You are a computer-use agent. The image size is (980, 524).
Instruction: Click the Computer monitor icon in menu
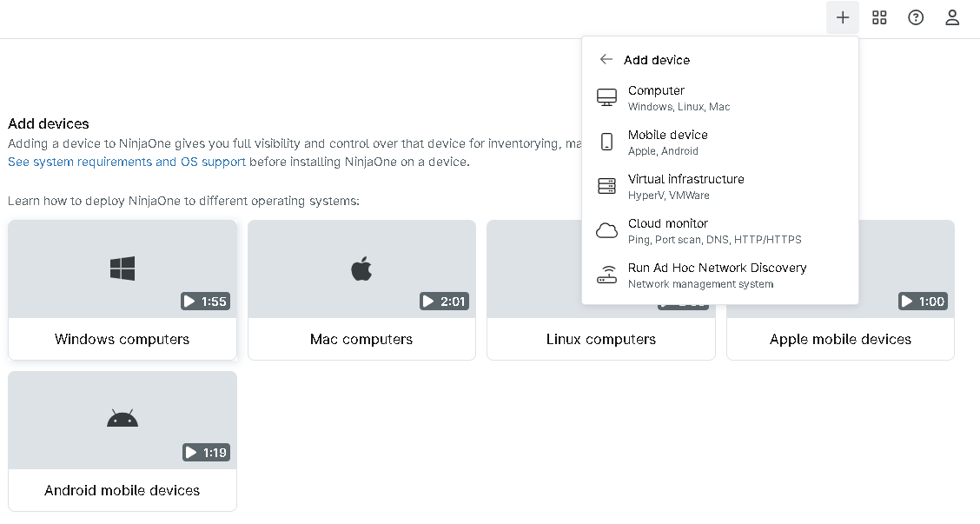pyautogui.click(x=606, y=97)
